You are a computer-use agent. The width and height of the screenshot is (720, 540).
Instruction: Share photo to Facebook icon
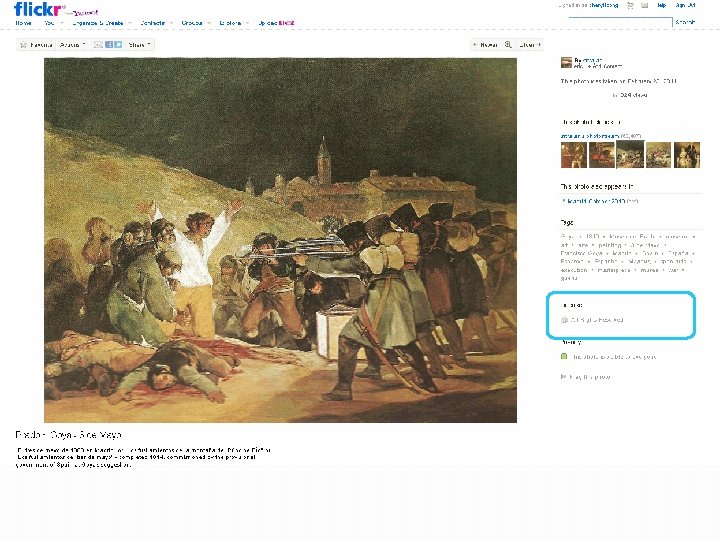pyautogui.click(x=109, y=45)
